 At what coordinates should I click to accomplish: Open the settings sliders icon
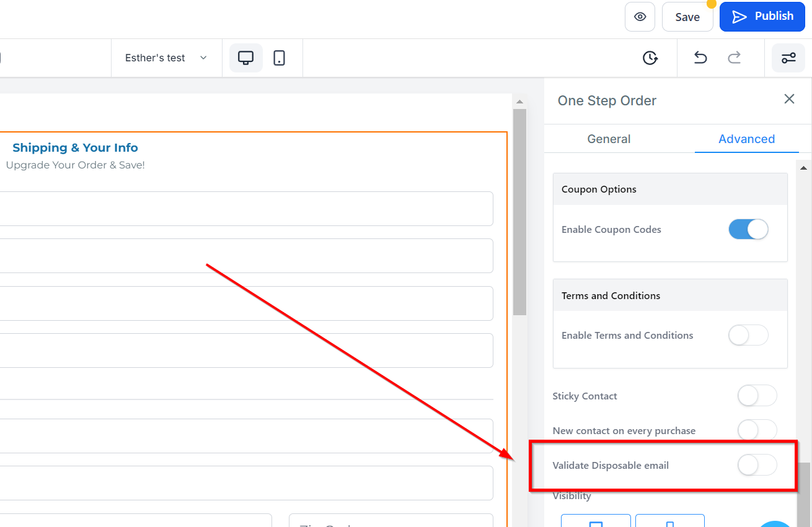(788, 58)
